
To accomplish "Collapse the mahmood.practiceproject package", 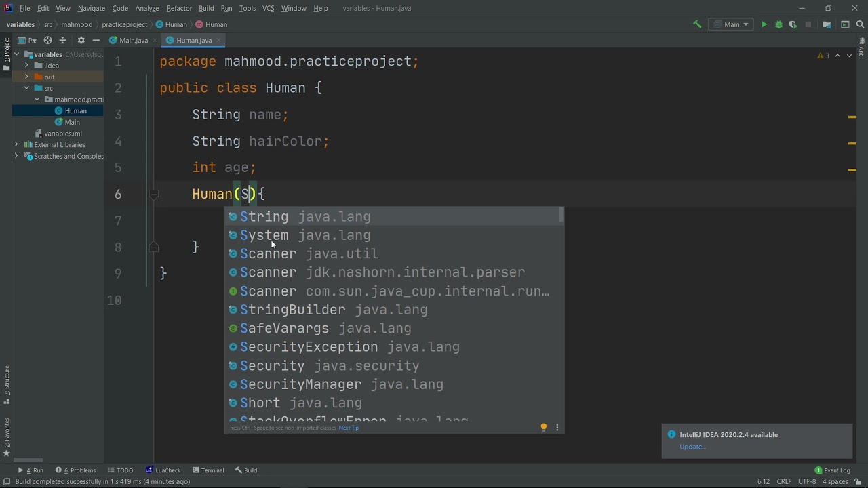I will pos(37,100).
